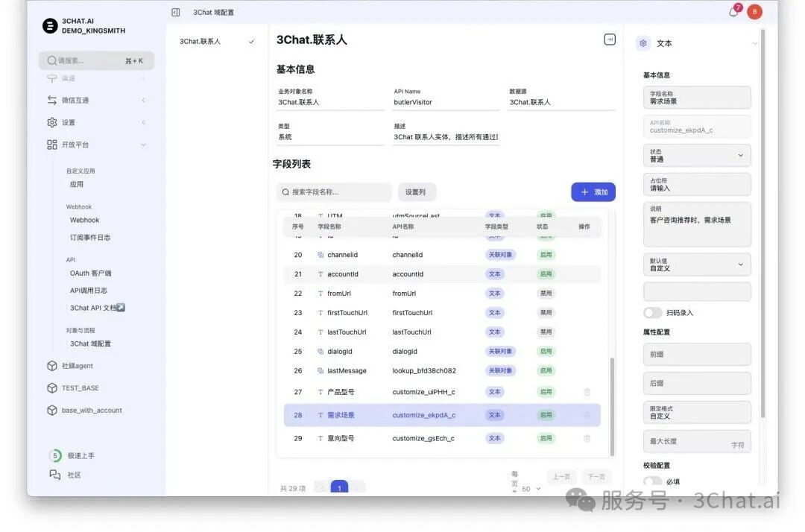Click the delete icon on 产品型号 row

[x=587, y=392]
